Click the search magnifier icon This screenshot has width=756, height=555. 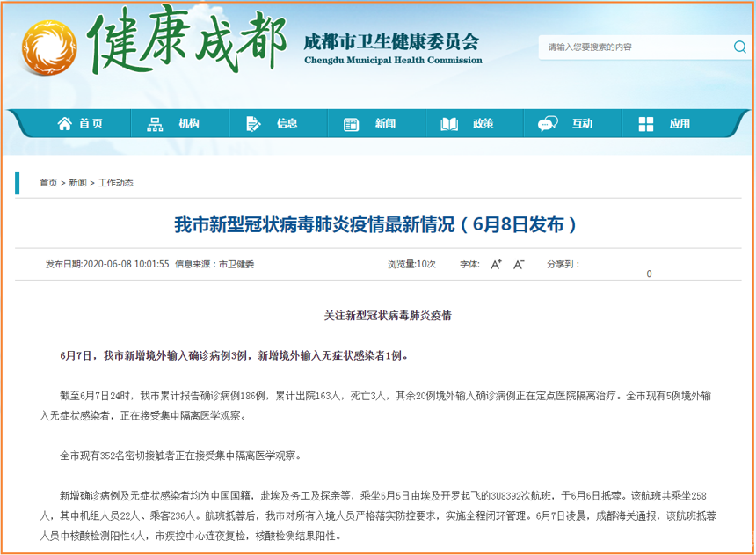[x=739, y=47]
